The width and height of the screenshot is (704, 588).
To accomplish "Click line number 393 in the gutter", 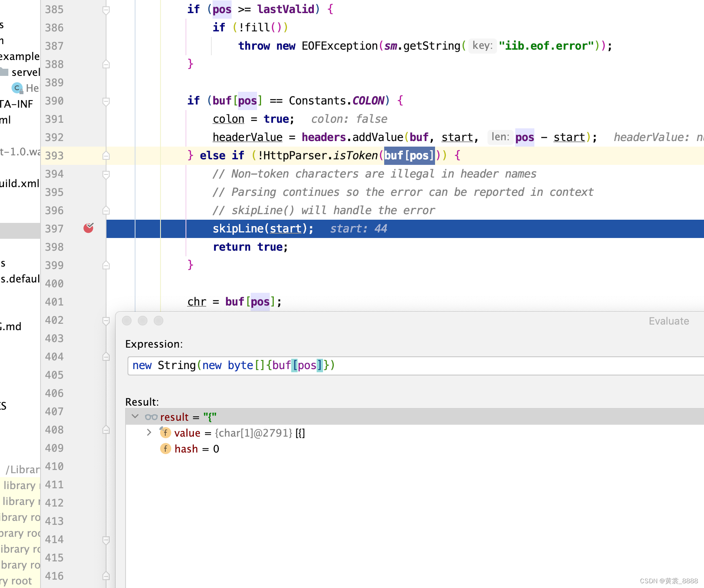I will coord(54,156).
